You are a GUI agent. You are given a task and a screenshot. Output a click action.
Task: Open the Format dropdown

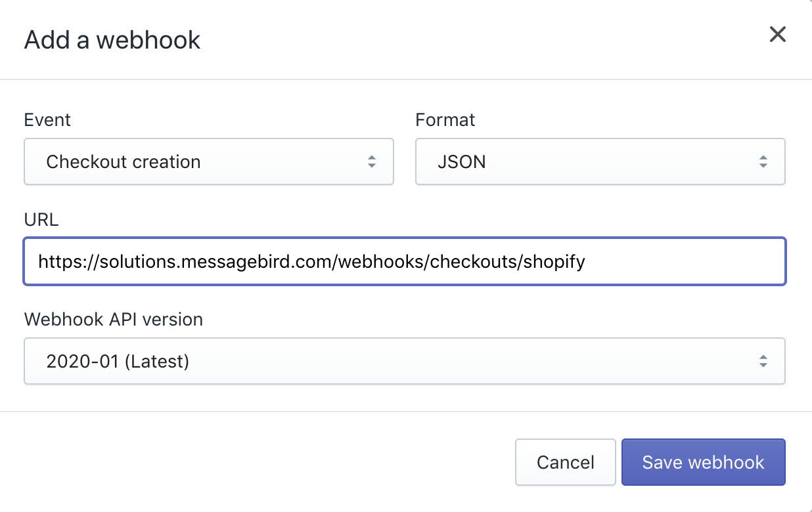point(600,161)
